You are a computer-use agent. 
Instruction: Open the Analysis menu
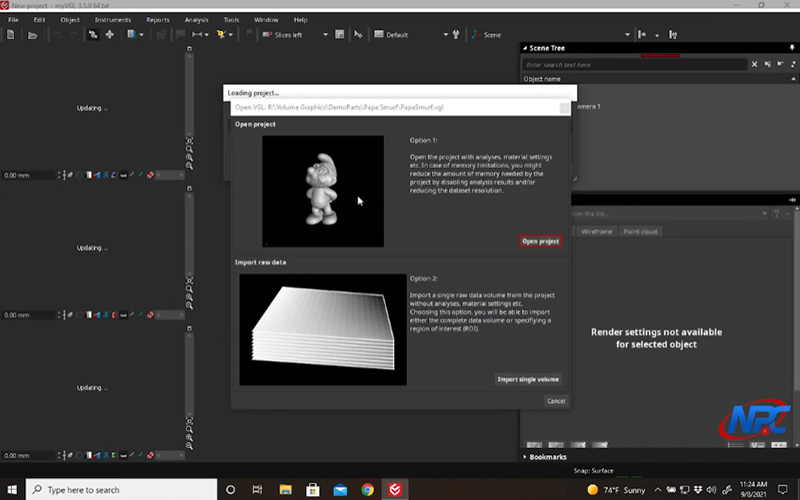pyautogui.click(x=196, y=19)
